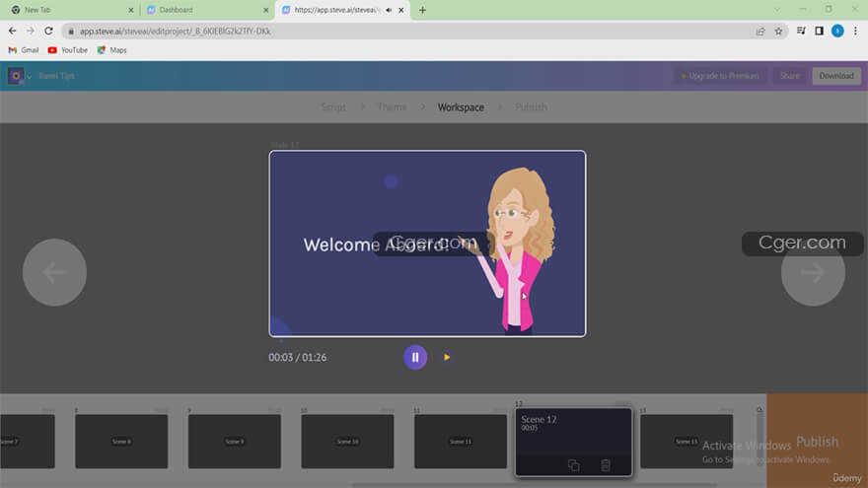Pause the video preview

point(415,358)
